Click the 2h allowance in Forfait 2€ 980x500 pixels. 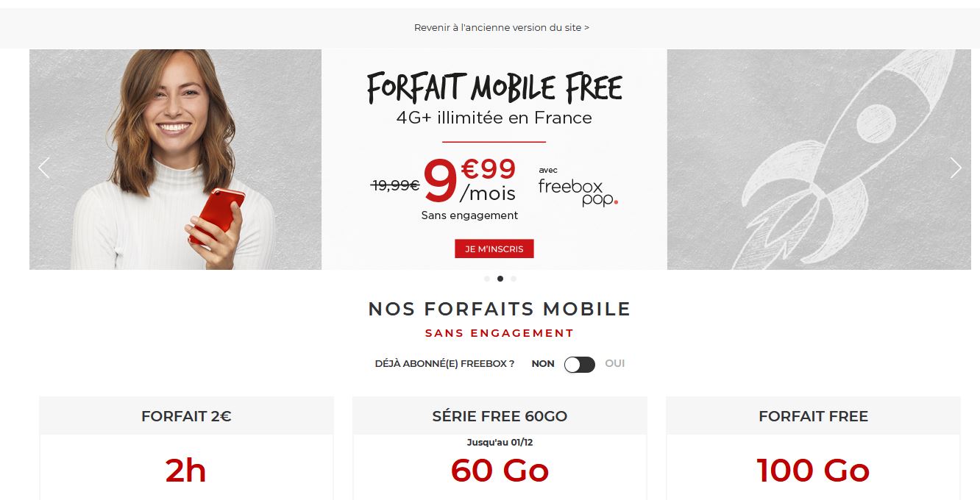[186, 471]
